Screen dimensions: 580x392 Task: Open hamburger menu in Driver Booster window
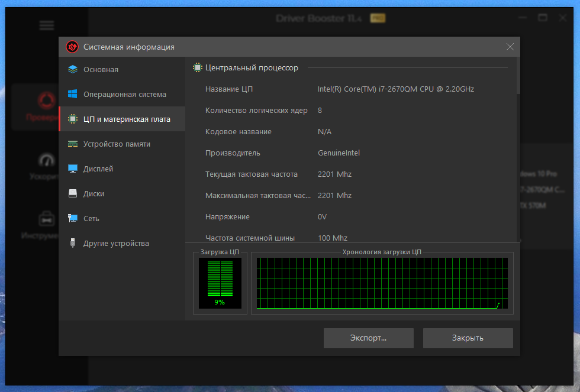(47, 25)
